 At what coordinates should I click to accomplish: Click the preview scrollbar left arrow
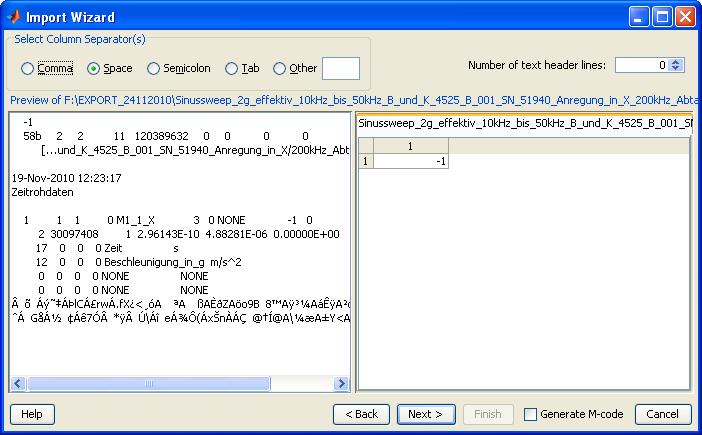pos(18,384)
